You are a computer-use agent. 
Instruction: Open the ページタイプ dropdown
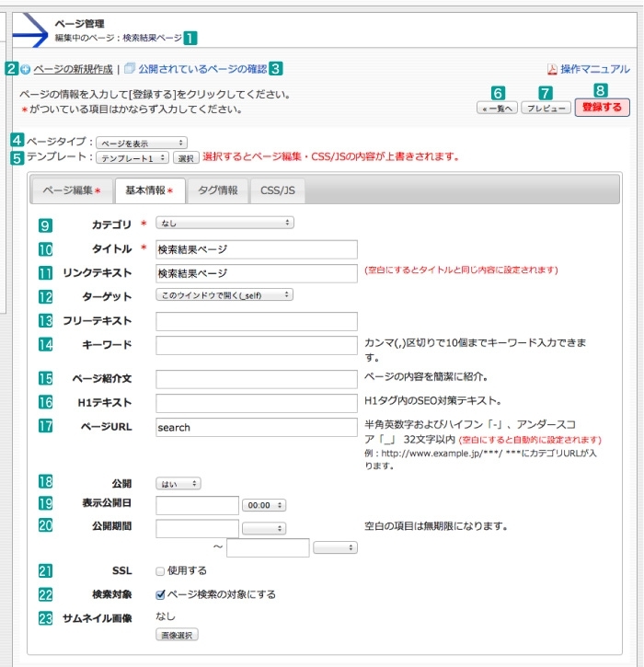coord(142,143)
